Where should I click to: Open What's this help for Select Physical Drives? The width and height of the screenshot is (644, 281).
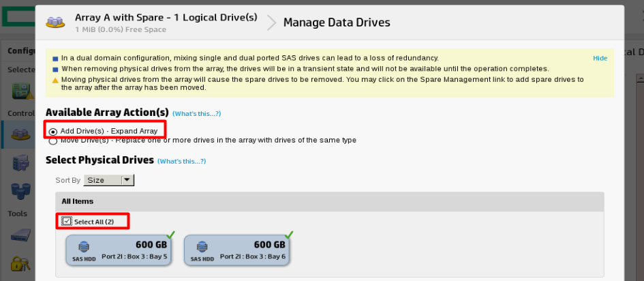(181, 161)
